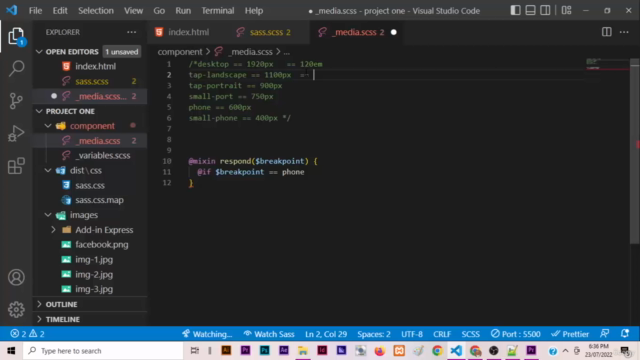This screenshot has width=640, height=360.
Task: Open the img-1.jpg file
Action: [x=90, y=260]
